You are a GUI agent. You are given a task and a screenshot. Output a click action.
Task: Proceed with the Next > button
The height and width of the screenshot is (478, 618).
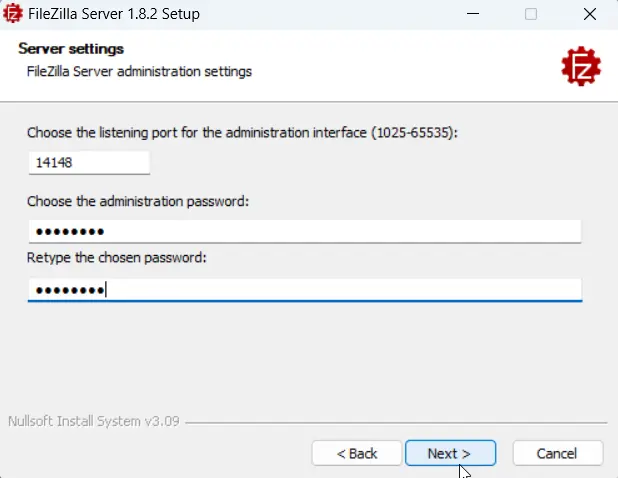450,453
